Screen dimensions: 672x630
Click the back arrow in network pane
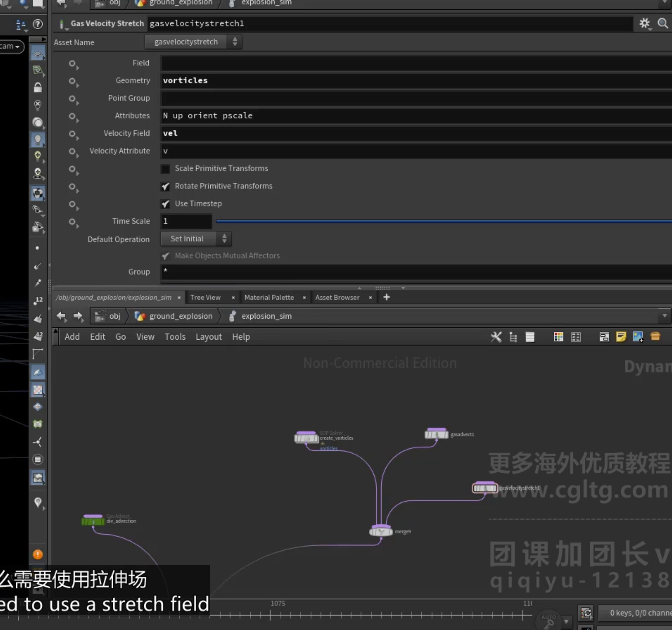[x=61, y=316]
